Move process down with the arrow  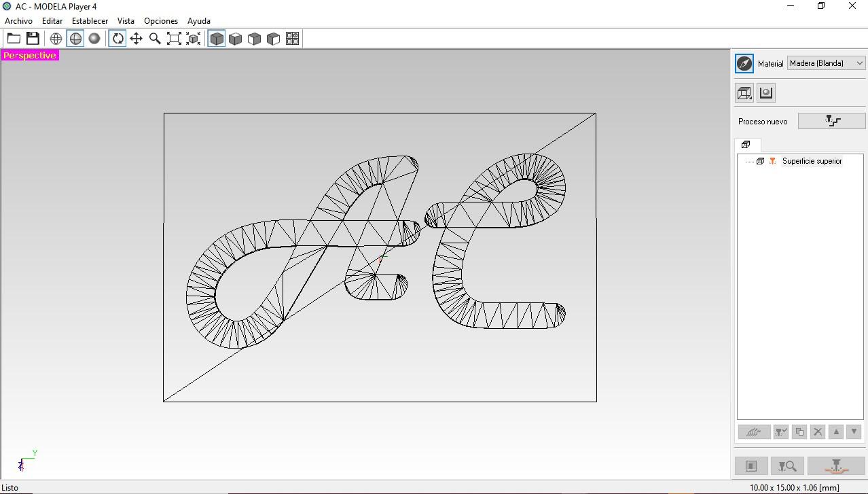click(x=854, y=431)
